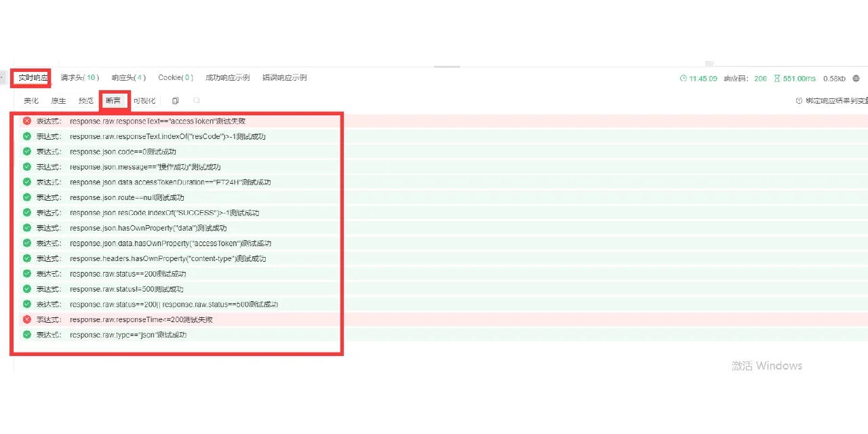Open the 错误响应示例 tab
This screenshot has width=868, height=434.
click(x=284, y=78)
